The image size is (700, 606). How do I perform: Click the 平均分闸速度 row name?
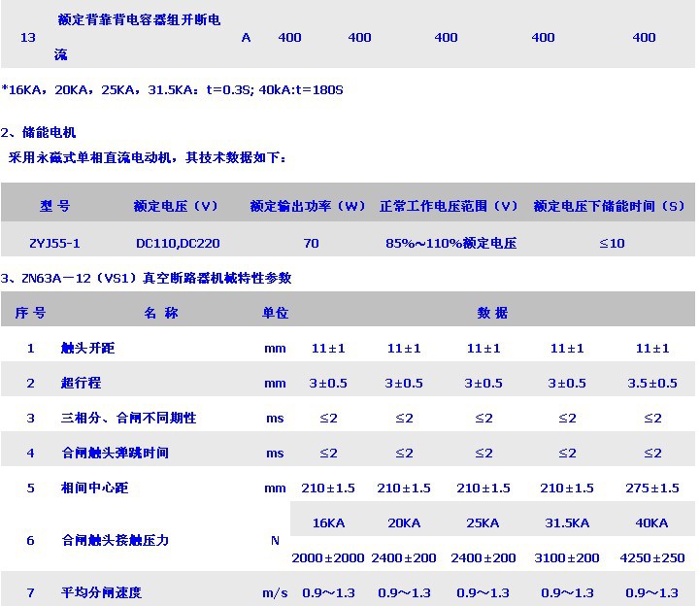point(101,592)
